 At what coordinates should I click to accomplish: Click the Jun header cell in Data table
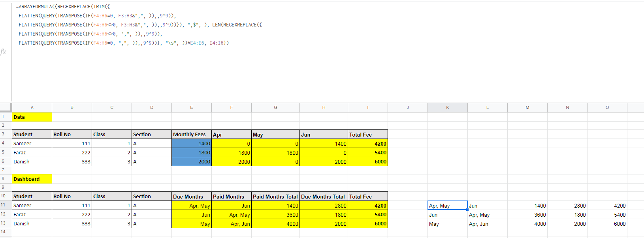[324, 135]
